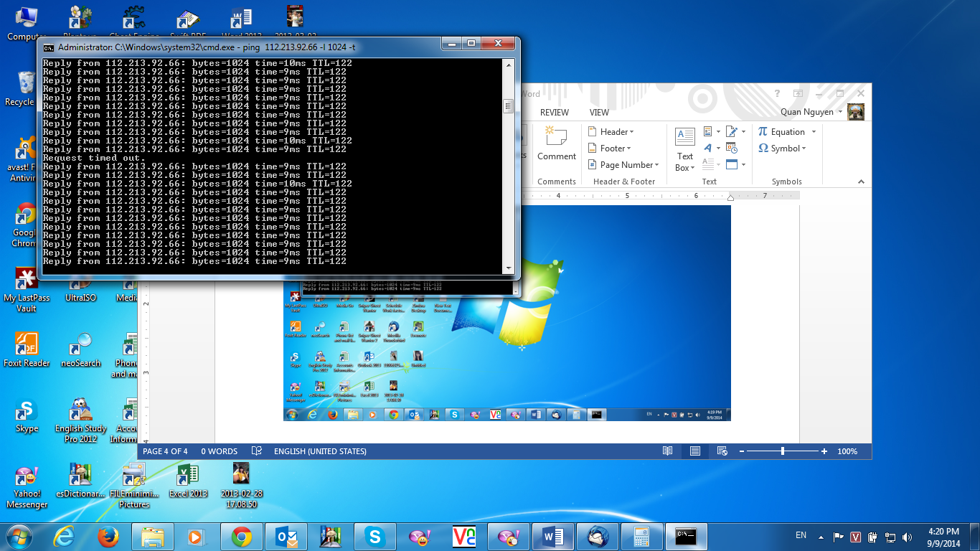Click cmd window scroll down arrow
Screen dimensions: 980x551
pos(509,268)
